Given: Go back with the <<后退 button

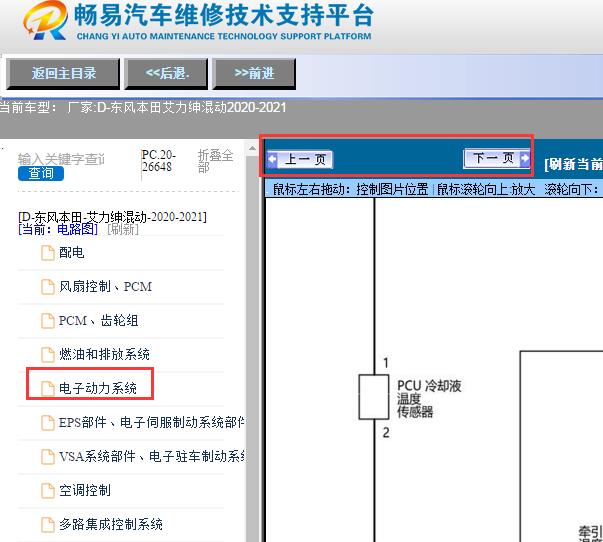Looking at the screenshot, I should 166,74.
